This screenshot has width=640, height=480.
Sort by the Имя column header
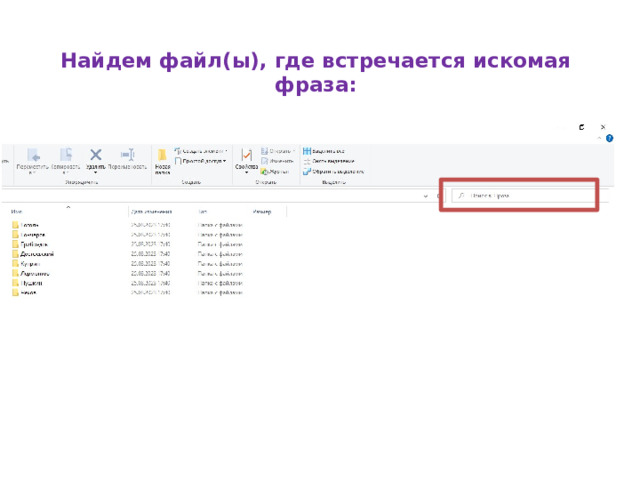(x=16, y=211)
